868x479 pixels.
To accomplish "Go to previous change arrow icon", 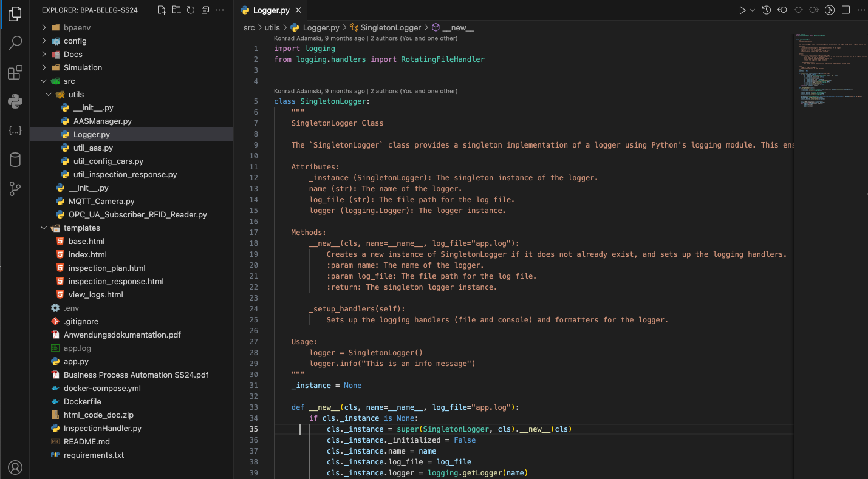I will pyautogui.click(x=783, y=10).
